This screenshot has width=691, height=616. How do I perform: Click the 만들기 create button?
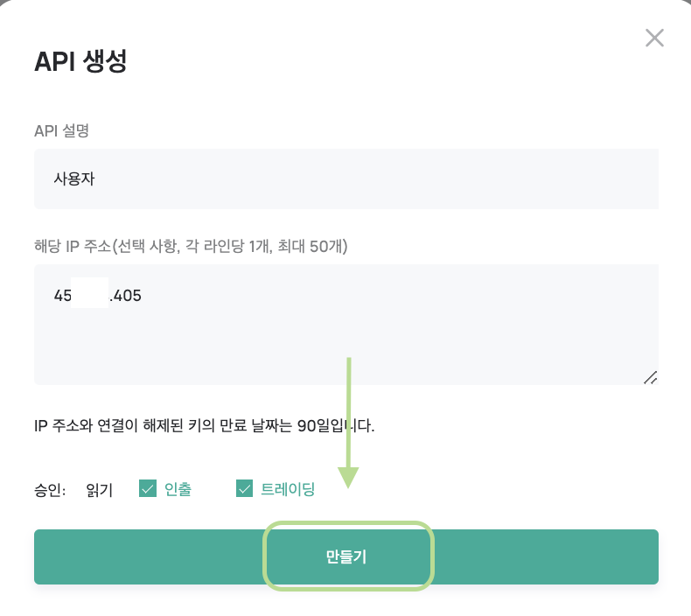[x=346, y=556]
